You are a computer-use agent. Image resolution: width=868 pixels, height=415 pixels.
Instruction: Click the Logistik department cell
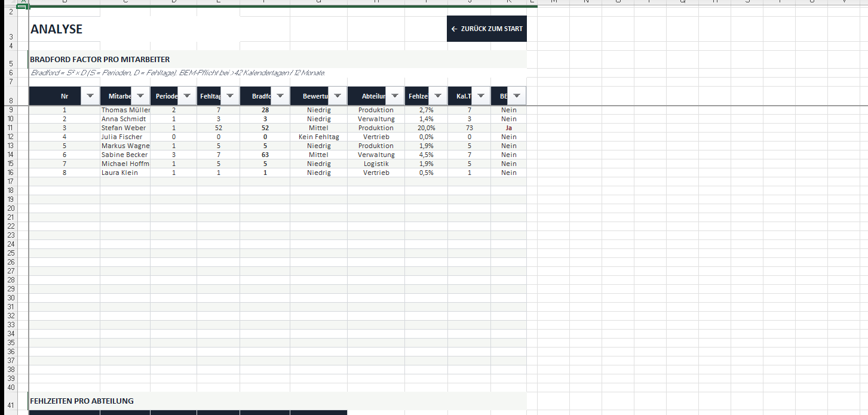[376, 164]
